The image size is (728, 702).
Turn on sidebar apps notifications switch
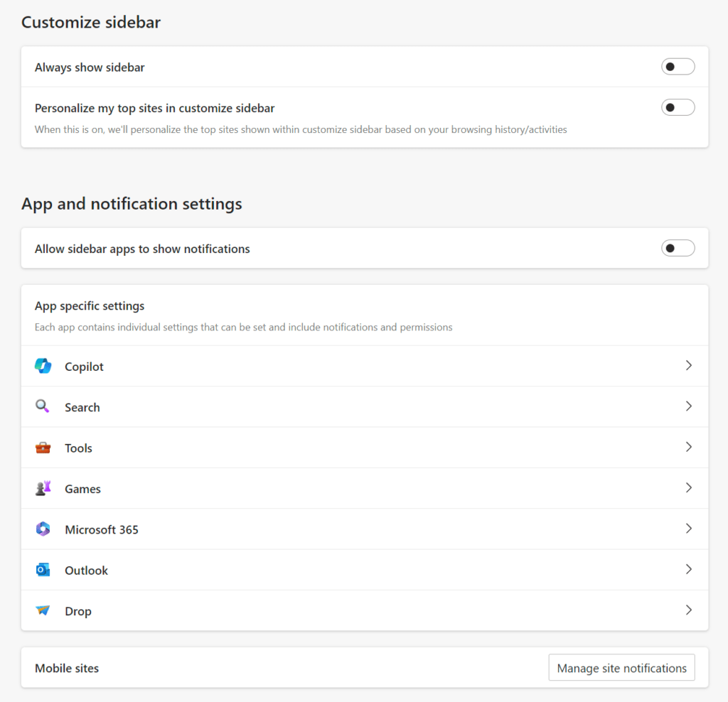pyautogui.click(x=678, y=248)
